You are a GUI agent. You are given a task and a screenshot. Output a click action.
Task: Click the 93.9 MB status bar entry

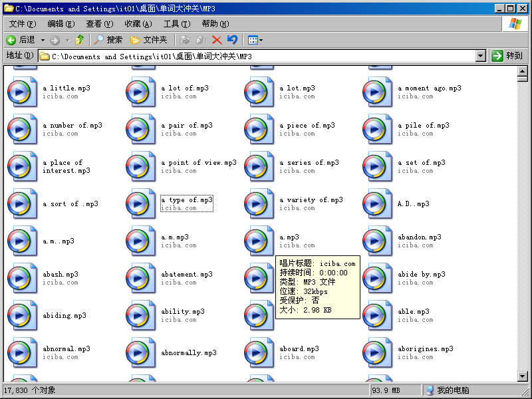click(x=386, y=390)
